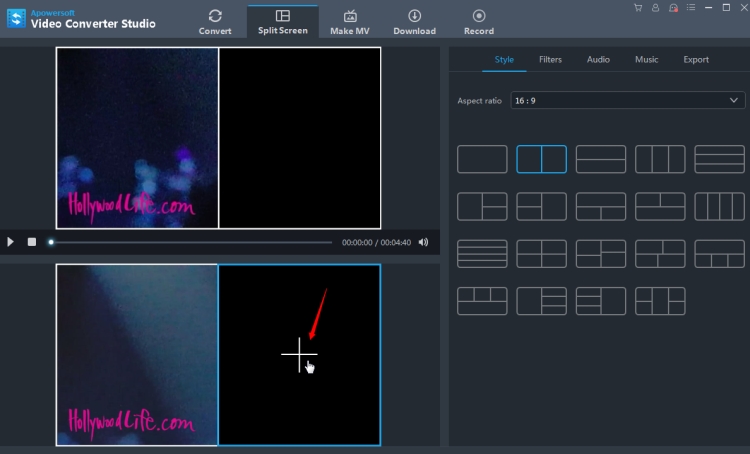Select the two-by-two grid layout
Image resolution: width=750 pixels, height=454 pixels.
[541, 254]
